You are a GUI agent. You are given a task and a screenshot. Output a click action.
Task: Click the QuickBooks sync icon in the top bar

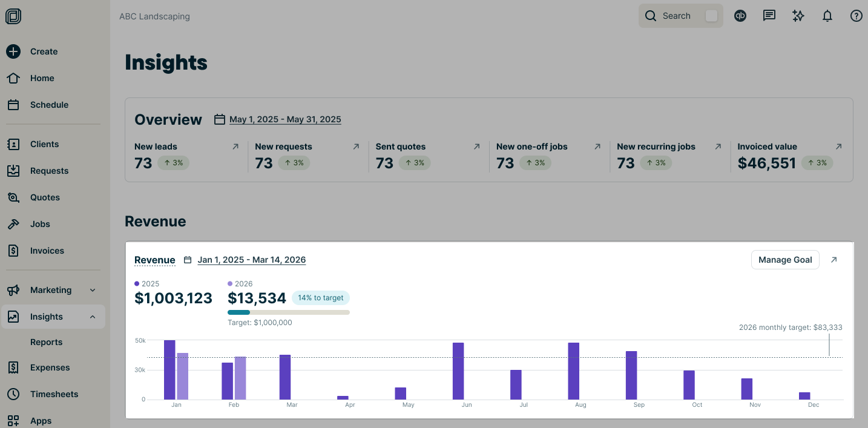(x=740, y=15)
